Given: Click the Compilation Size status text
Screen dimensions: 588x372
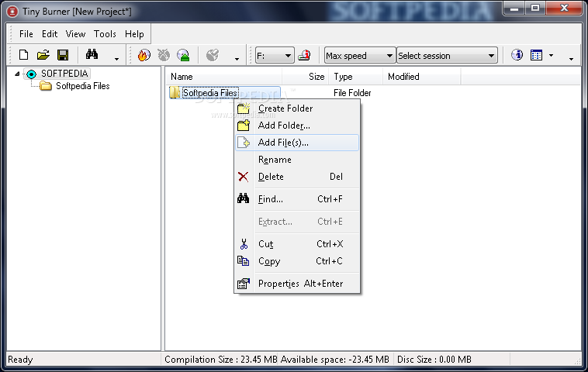Looking at the screenshot, I should [221, 360].
